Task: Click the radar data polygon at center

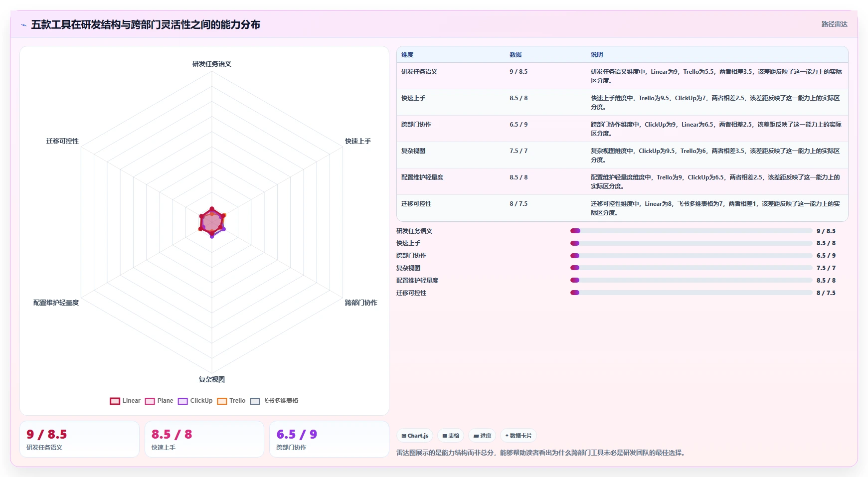Action: (212, 222)
